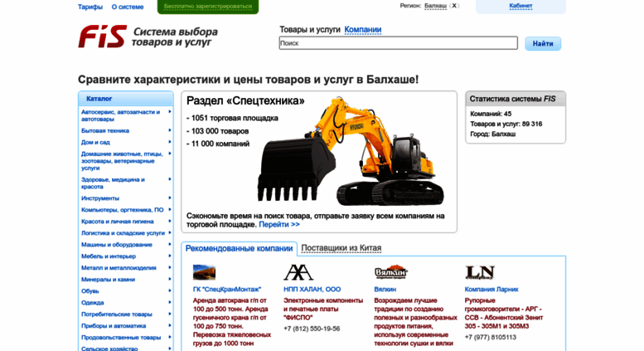Click the excavator banner image

pyautogui.click(x=351, y=151)
